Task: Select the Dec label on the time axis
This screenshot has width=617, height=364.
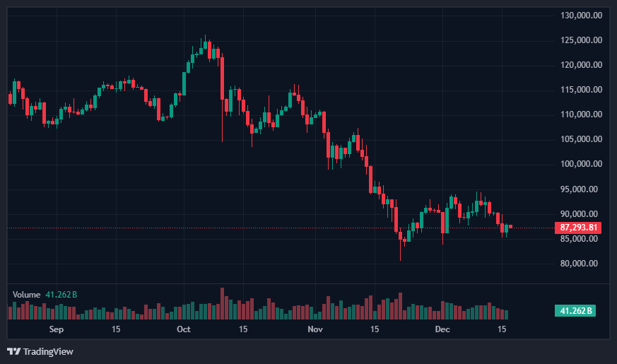Action: (442, 330)
